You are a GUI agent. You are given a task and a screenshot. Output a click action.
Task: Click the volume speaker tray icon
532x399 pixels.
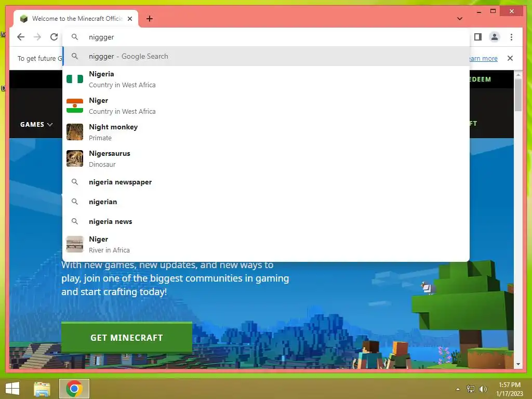483,389
